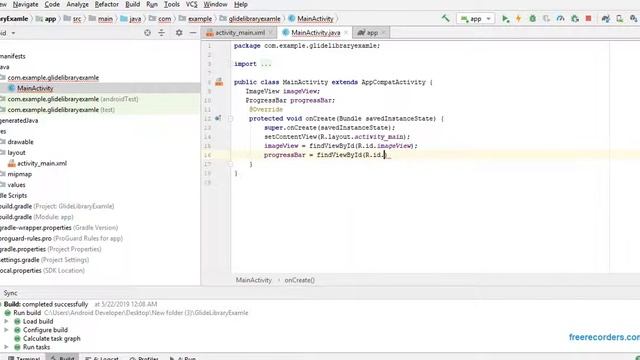Click the Run with Coverage icon
Viewport: 640px width, 360px height.
pos(547,19)
